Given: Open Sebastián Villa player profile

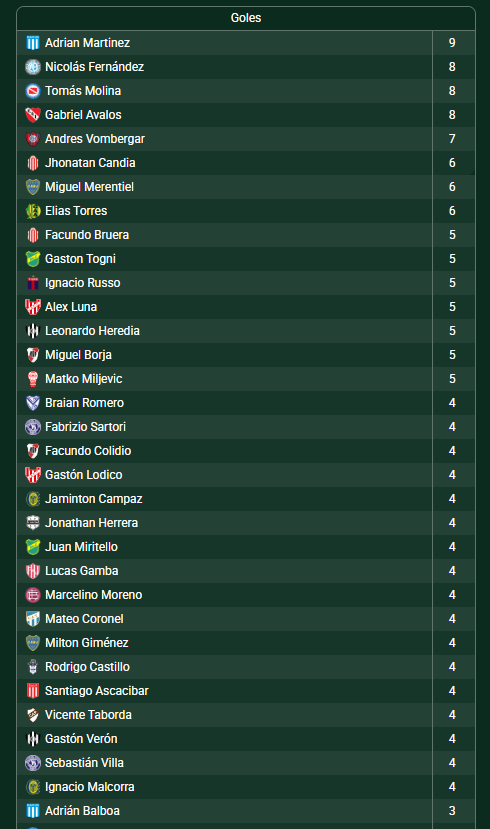Looking at the screenshot, I should click(x=85, y=762).
